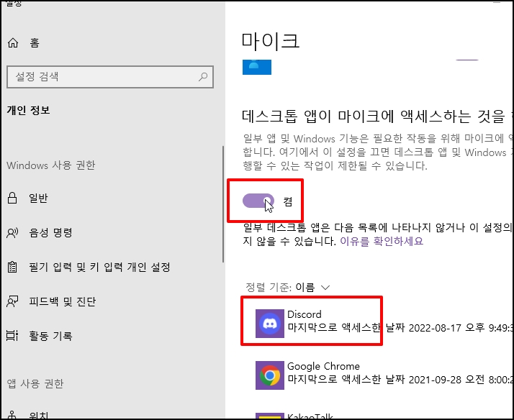Screen dimensions: 514x420
Task: Focus the 설정 검색 input field
Action: [110, 77]
